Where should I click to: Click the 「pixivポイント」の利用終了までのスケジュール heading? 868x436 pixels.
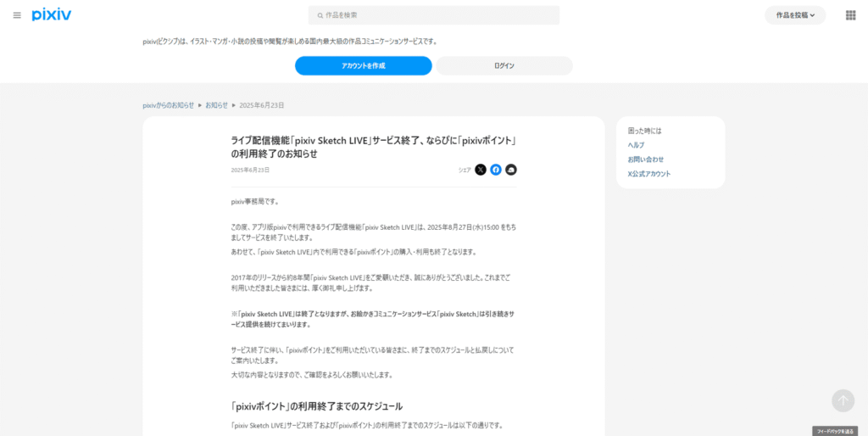pos(317,406)
